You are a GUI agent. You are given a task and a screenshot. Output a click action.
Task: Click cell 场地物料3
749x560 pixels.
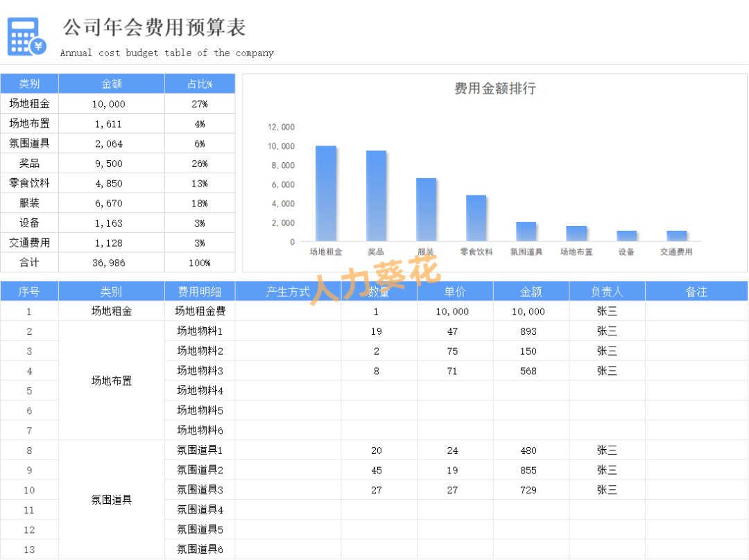(200, 371)
